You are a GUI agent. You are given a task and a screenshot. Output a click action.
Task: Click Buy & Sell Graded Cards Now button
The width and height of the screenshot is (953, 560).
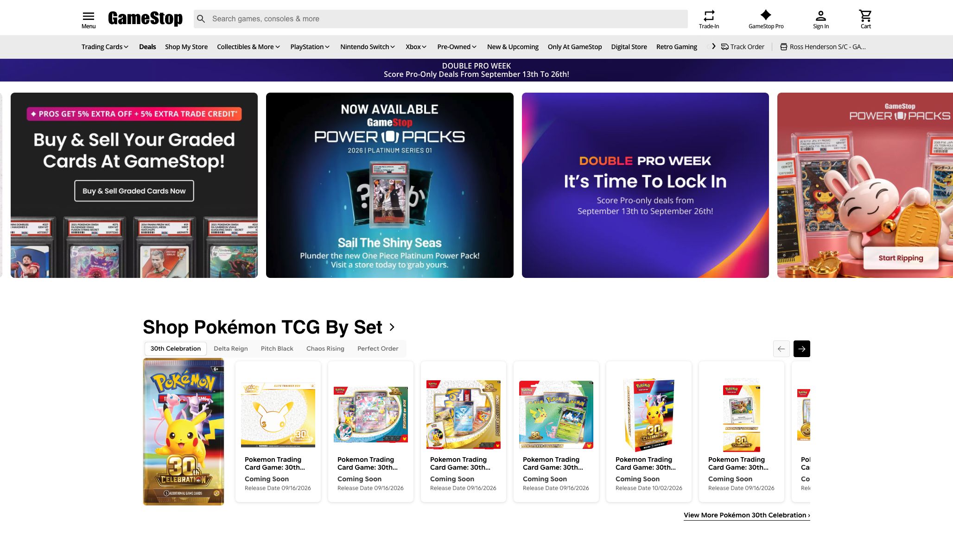tap(134, 191)
